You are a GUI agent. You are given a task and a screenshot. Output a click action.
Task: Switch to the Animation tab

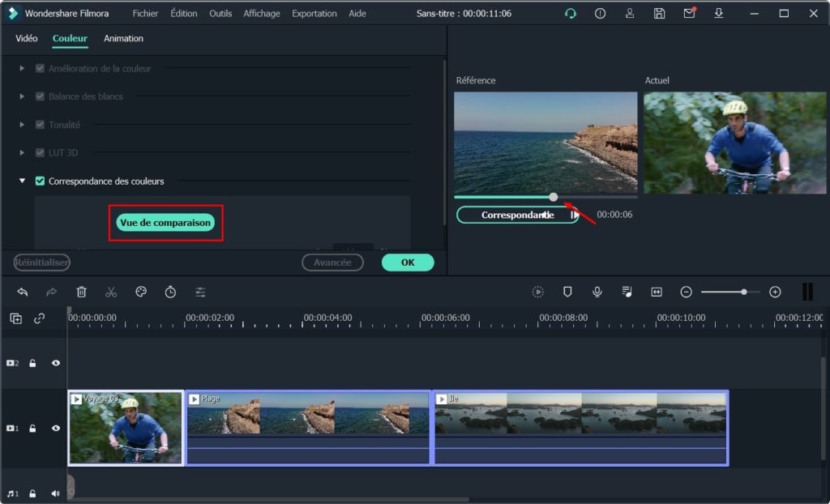tap(123, 39)
